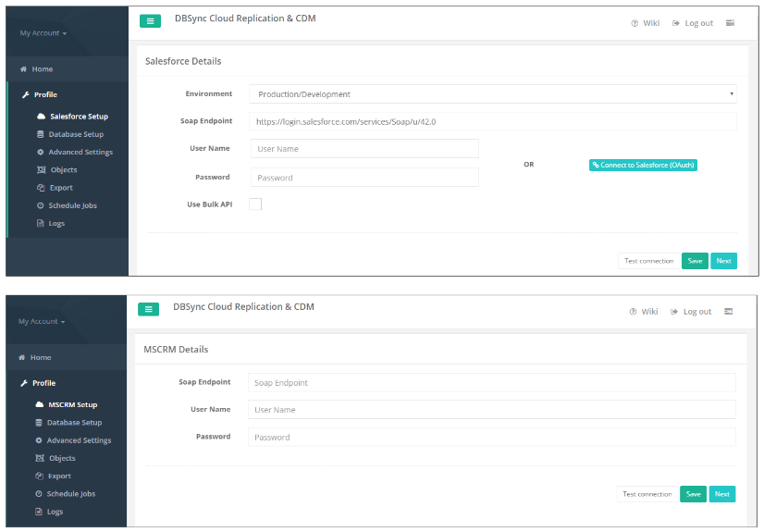The height and width of the screenshot is (532, 764).
Task: Click the MSCRM Soap Endpoint input field
Action: coord(491,382)
